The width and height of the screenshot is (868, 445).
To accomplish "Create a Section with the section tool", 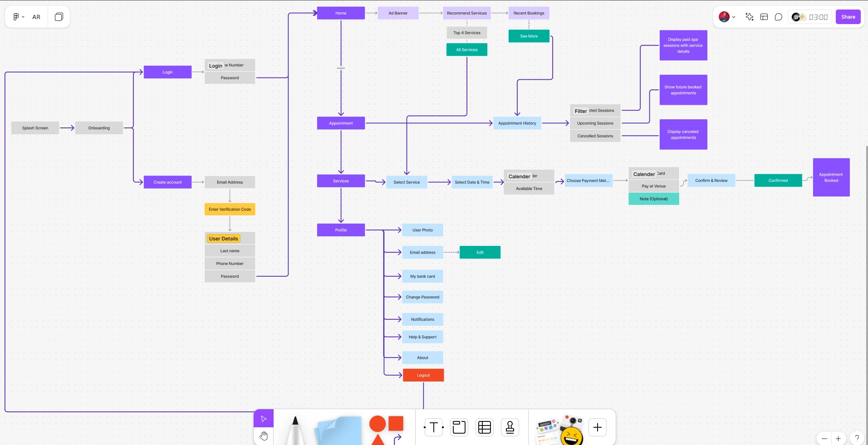I will 458,427.
